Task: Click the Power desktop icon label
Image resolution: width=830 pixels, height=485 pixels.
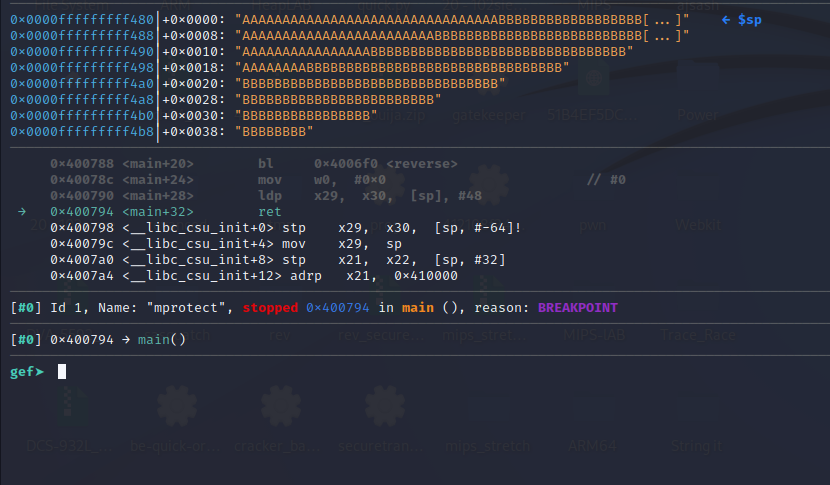Action: coord(697,114)
